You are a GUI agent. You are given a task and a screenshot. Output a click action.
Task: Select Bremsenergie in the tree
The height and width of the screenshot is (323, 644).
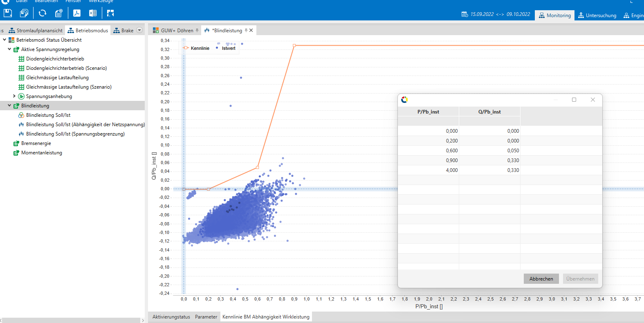coord(36,143)
